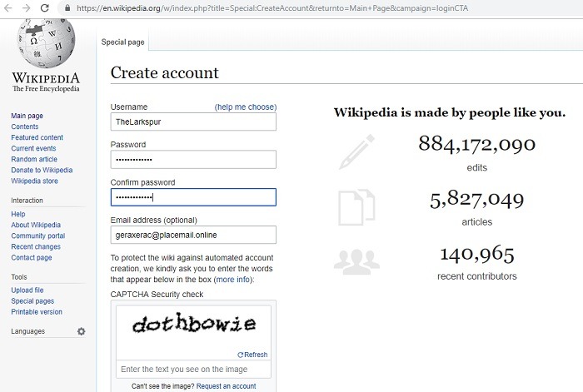583x392 pixels.
Task: Click the Interaction sidebar heading
Action: tap(27, 201)
